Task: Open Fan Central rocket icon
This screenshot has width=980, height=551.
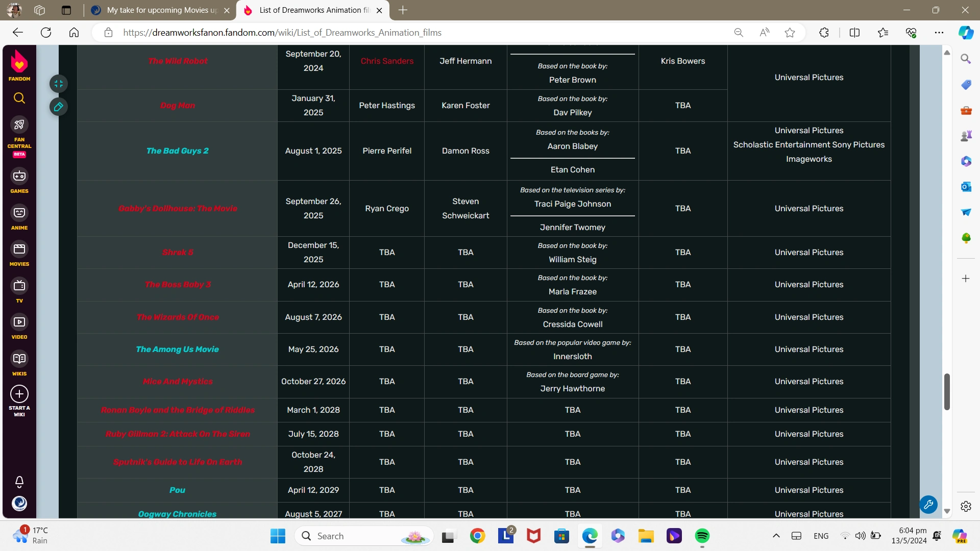Action: 19,124
